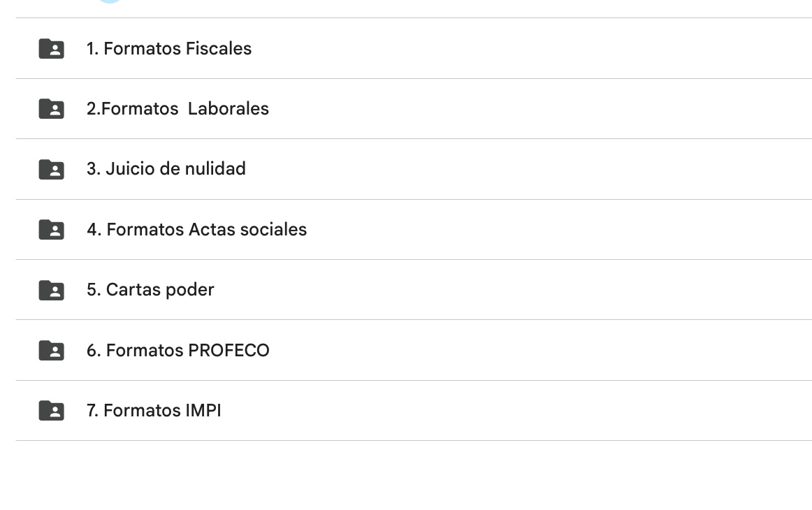Click the shared folder icon beside 4. Formatos Actas sociales
Viewport: 812px width, 510px height.
(51, 229)
